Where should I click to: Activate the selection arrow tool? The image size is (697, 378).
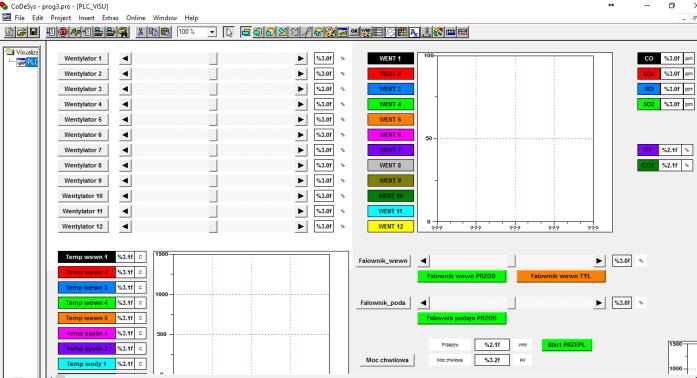point(228,32)
